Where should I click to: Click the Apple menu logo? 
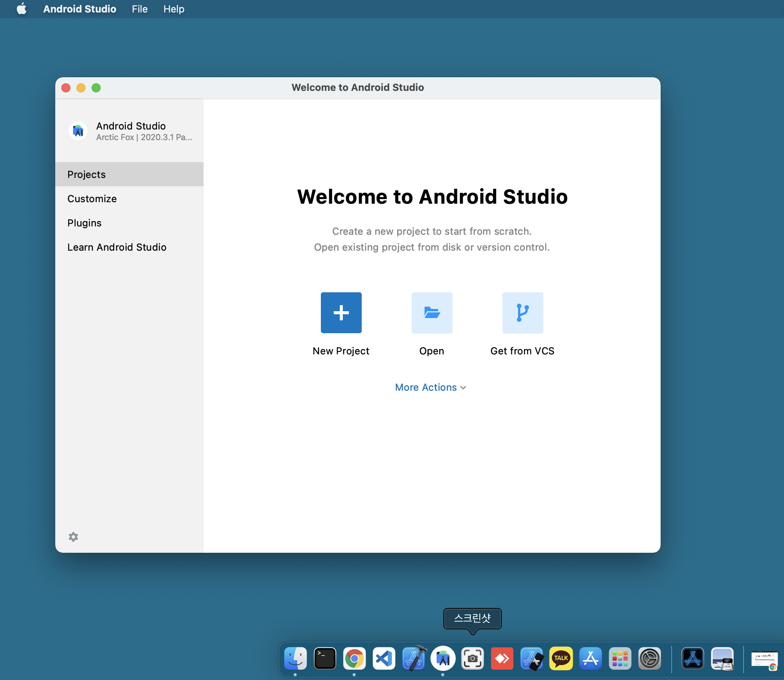point(22,9)
